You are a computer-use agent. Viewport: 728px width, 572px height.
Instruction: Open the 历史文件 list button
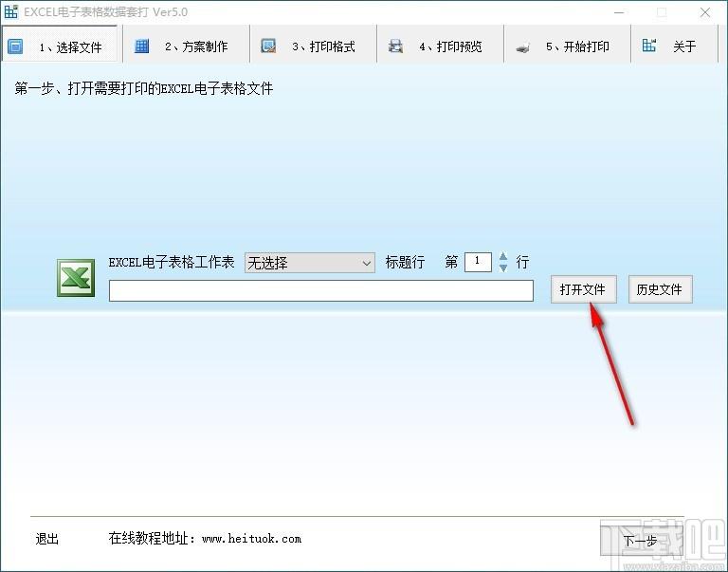pos(660,289)
